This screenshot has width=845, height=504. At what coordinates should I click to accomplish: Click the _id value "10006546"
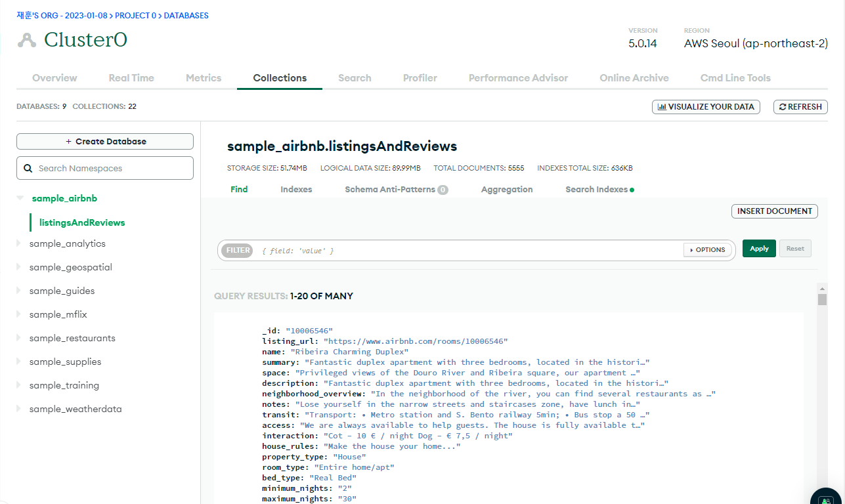click(309, 331)
